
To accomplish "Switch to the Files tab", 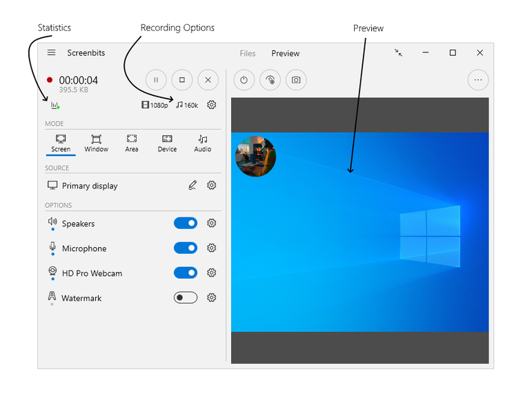I will (x=248, y=53).
